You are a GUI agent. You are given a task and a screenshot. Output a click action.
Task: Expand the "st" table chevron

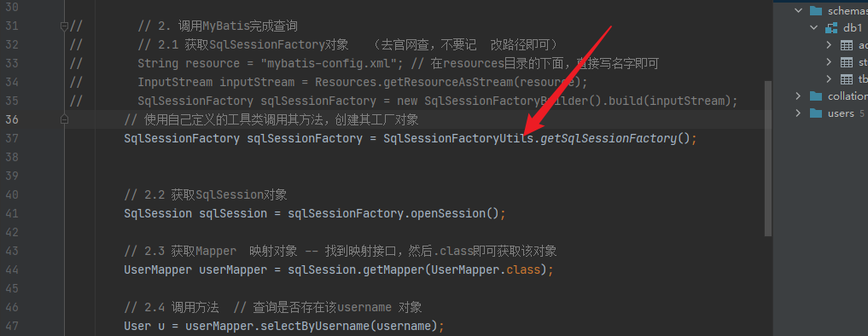click(x=829, y=62)
